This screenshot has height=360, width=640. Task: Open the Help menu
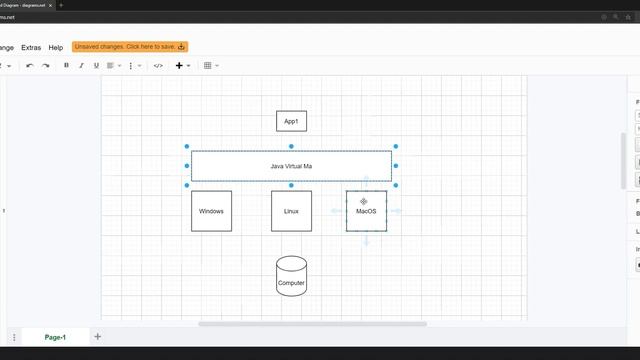56,48
